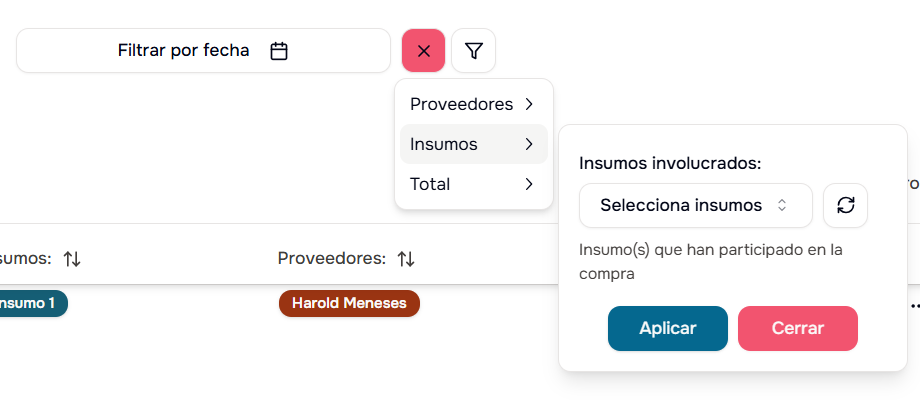Click the Proveedores column header label

(330, 259)
